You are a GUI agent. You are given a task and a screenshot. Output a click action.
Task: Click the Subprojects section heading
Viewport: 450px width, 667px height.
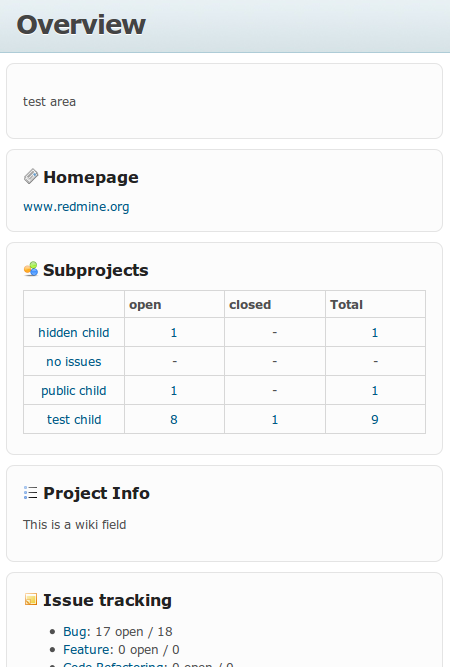(x=96, y=270)
